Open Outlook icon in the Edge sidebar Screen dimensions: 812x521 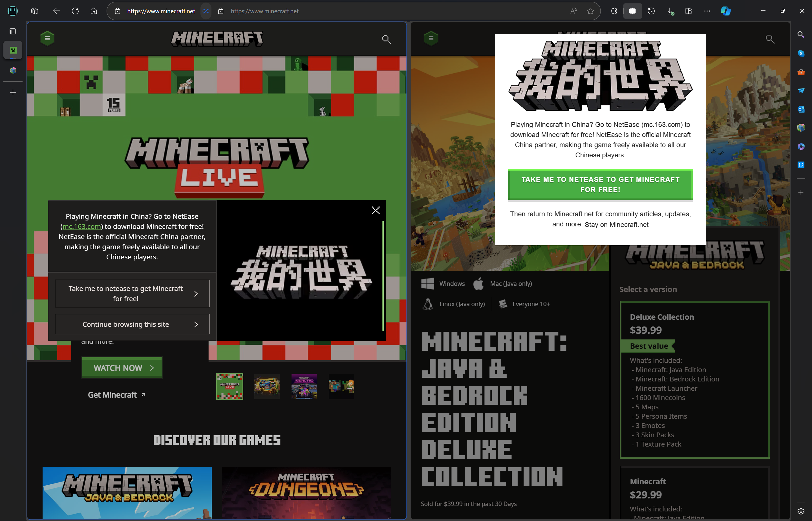tap(800, 109)
